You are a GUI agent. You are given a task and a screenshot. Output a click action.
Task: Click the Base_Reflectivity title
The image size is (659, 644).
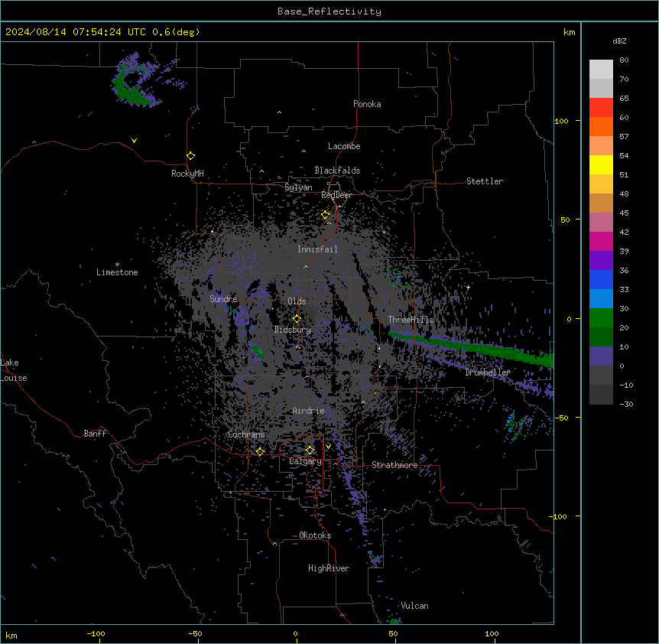click(x=329, y=11)
